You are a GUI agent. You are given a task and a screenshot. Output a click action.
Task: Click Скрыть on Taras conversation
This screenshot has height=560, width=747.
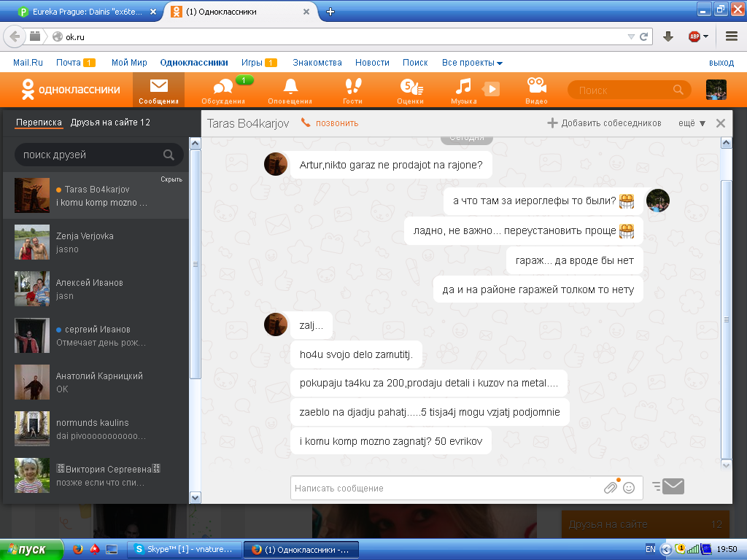pyautogui.click(x=171, y=179)
